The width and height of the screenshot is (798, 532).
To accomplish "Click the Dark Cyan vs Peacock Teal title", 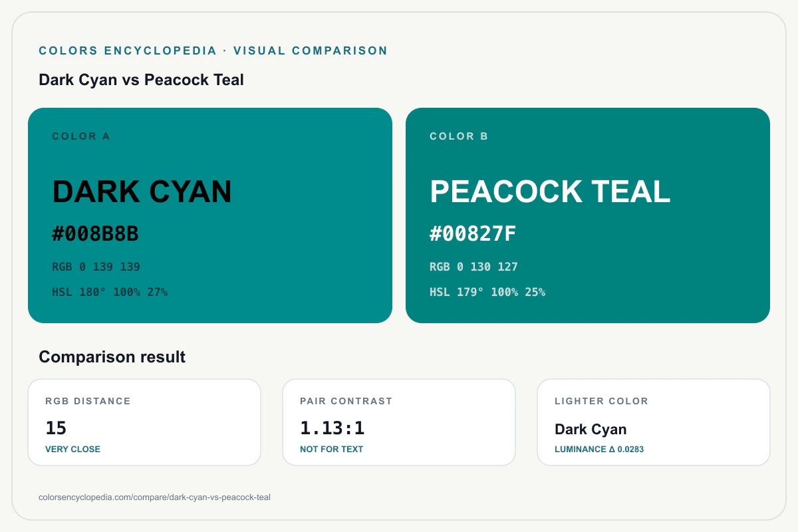I will [x=141, y=80].
